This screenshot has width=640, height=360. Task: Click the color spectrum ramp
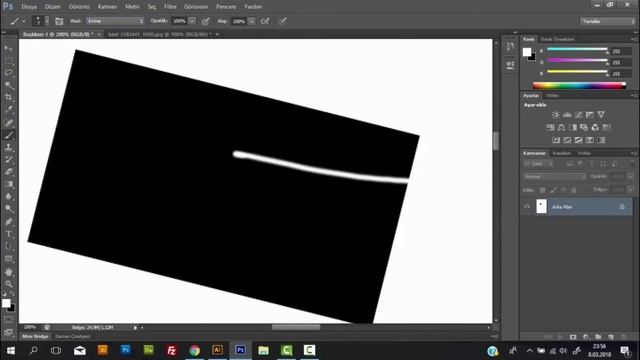click(x=579, y=85)
